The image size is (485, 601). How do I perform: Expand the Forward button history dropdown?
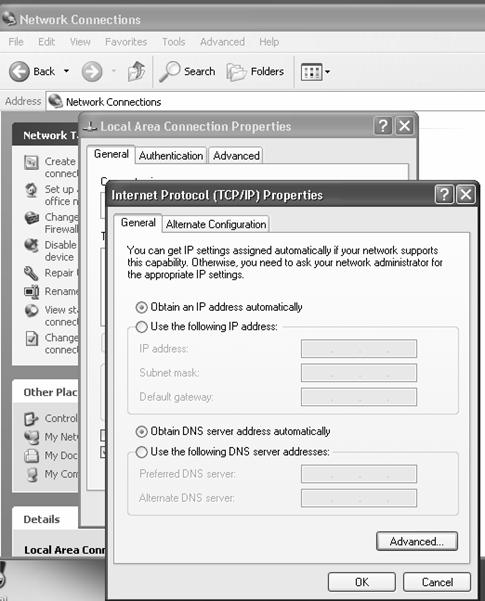114,71
